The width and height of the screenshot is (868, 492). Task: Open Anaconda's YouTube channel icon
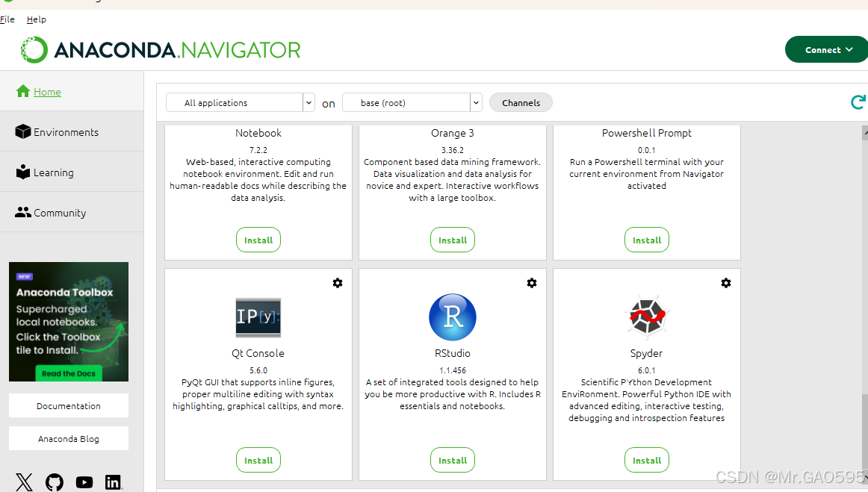(x=84, y=482)
